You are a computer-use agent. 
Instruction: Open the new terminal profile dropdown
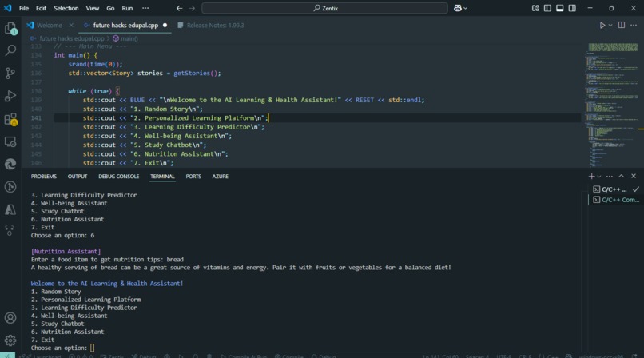[x=598, y=177]
